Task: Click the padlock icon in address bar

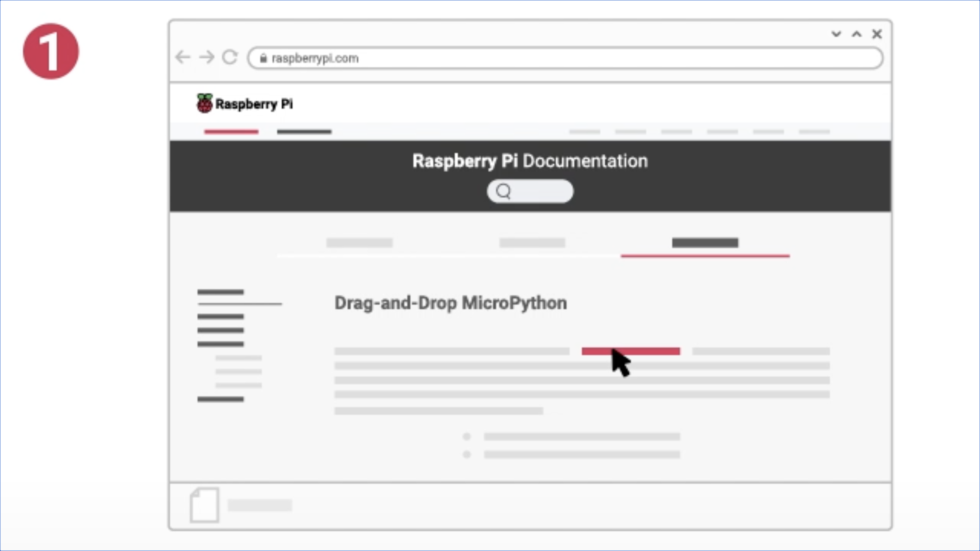Action: coord(263,58)
